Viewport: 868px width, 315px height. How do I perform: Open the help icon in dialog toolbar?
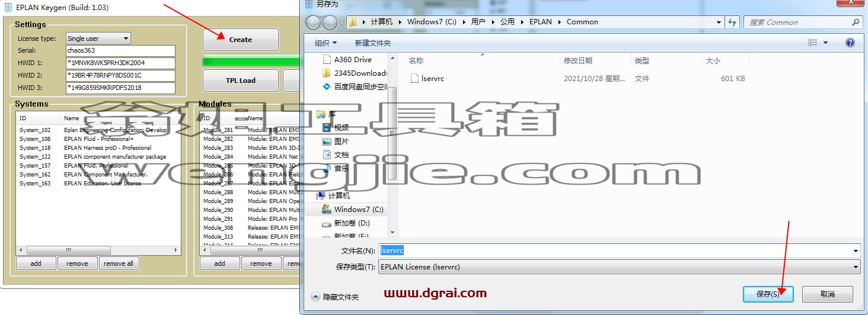click(x=850, y=43)
